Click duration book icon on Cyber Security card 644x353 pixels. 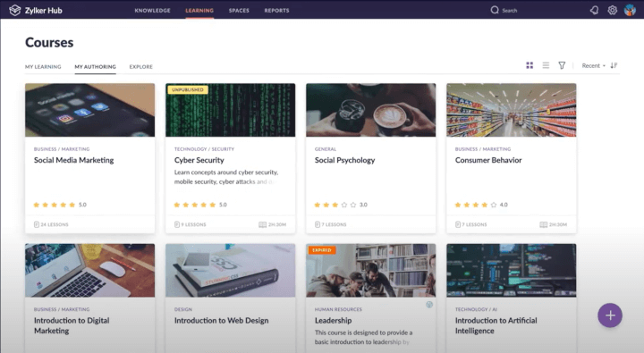click(262, 224)
